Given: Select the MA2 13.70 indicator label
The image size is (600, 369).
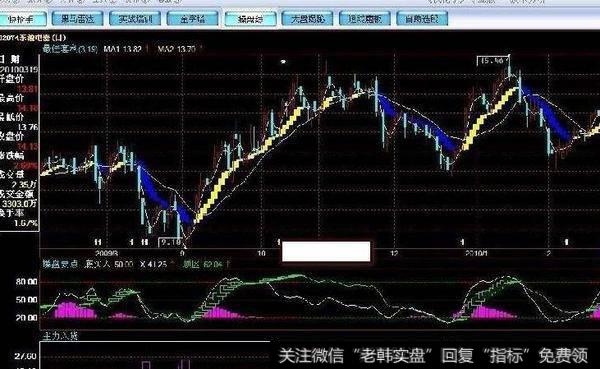Looking at the screenshot, I should (x=177, y=49).
